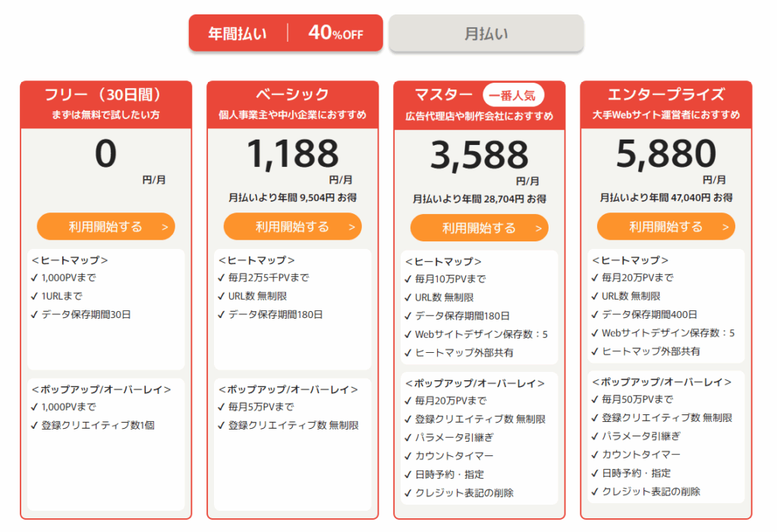Switch to the 月払い billing tab
Screen dimensions: 777x532
[x=486, y=33]
